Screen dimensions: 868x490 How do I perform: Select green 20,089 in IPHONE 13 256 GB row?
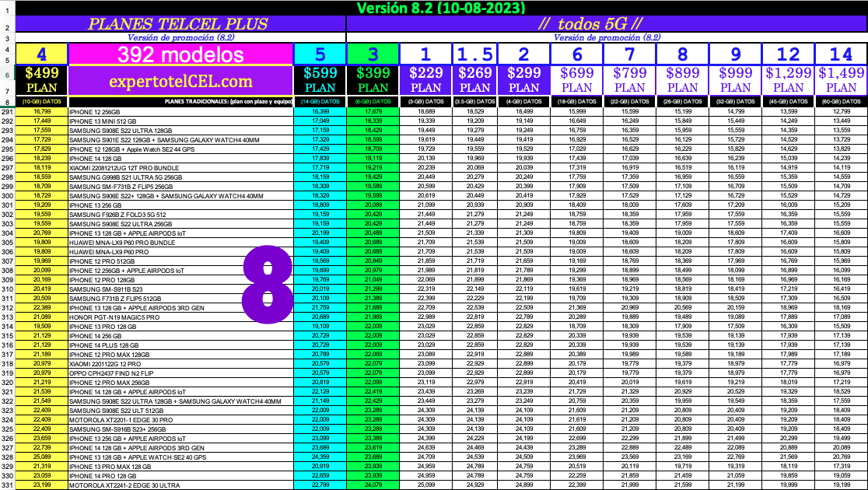(373, 205)
